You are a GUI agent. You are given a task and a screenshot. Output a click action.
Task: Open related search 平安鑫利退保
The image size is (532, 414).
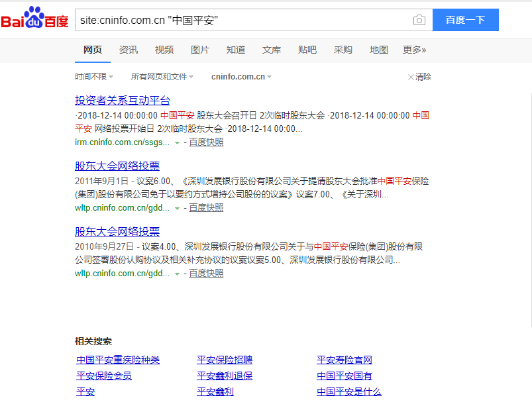225,376
